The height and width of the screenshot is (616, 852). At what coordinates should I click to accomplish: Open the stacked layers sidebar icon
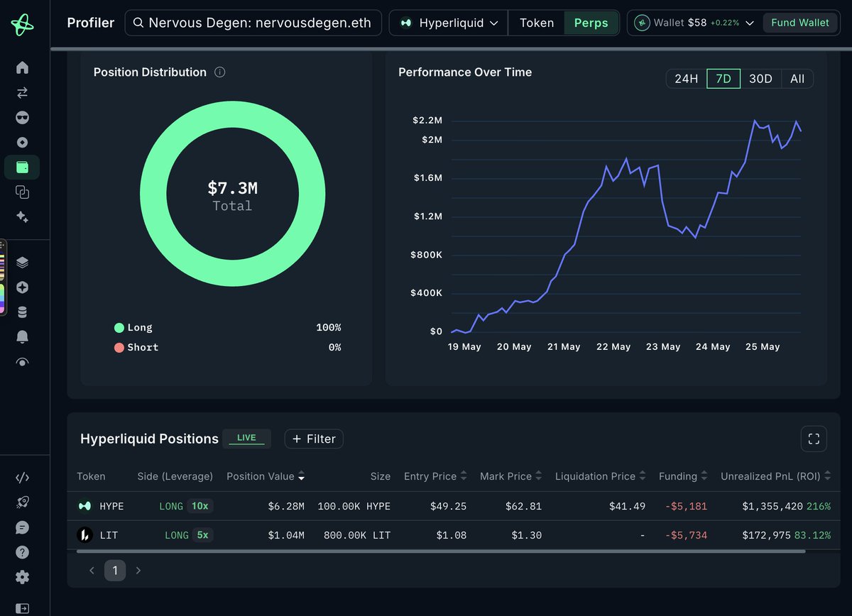click(22, 263)
